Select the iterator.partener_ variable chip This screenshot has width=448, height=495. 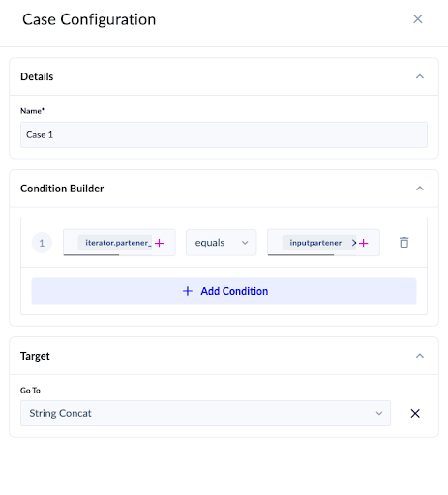(x=115, y=243)
